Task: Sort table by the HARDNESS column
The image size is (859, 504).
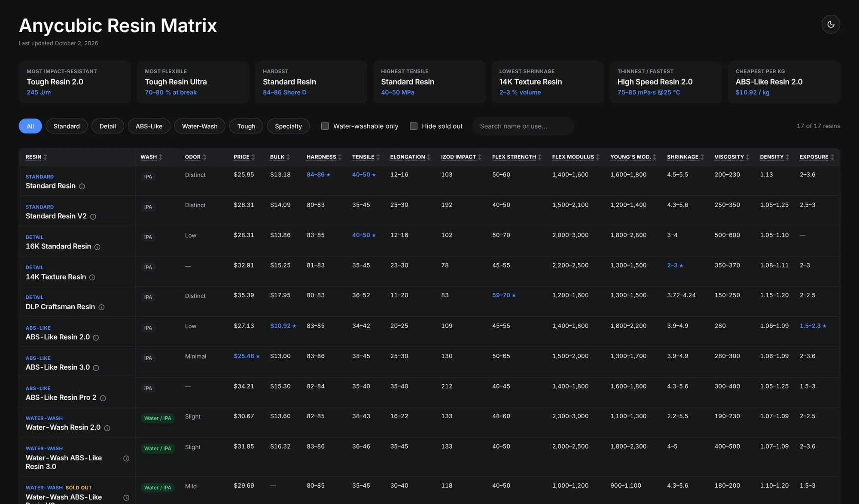Action: [324, 157]
